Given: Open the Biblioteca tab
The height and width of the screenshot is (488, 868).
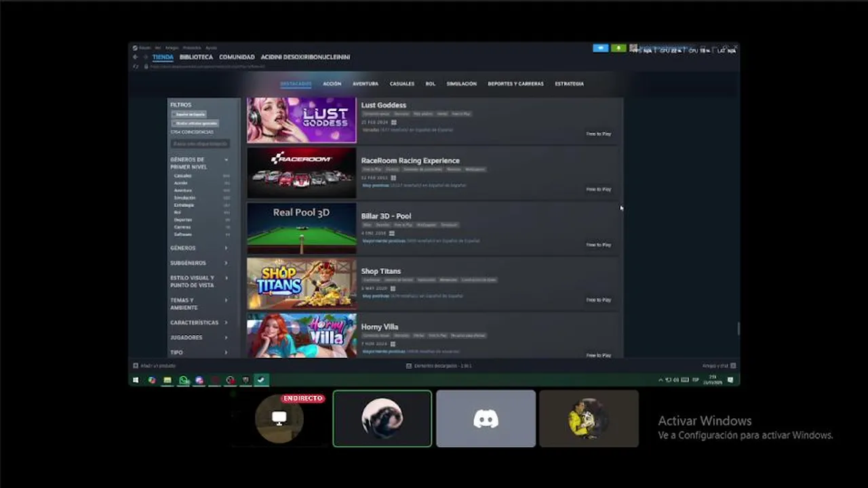Looking at the screenshot, I should [x=196, y=57].
